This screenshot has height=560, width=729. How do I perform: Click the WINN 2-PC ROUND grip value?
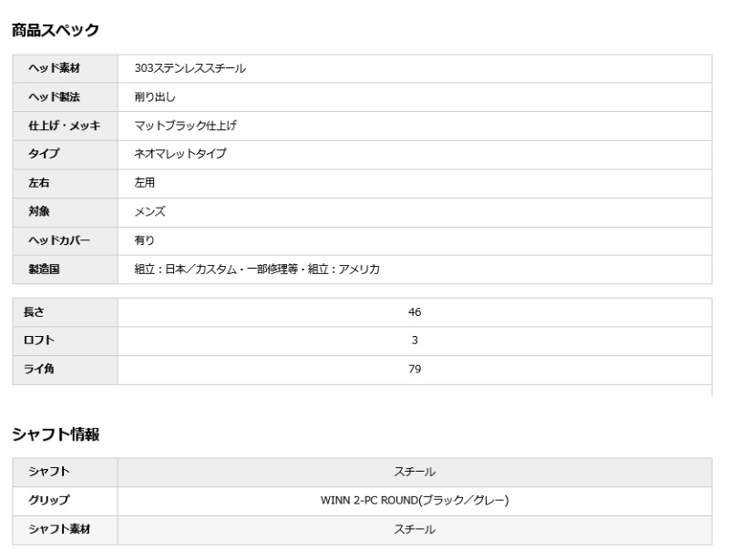coord(415,501)
